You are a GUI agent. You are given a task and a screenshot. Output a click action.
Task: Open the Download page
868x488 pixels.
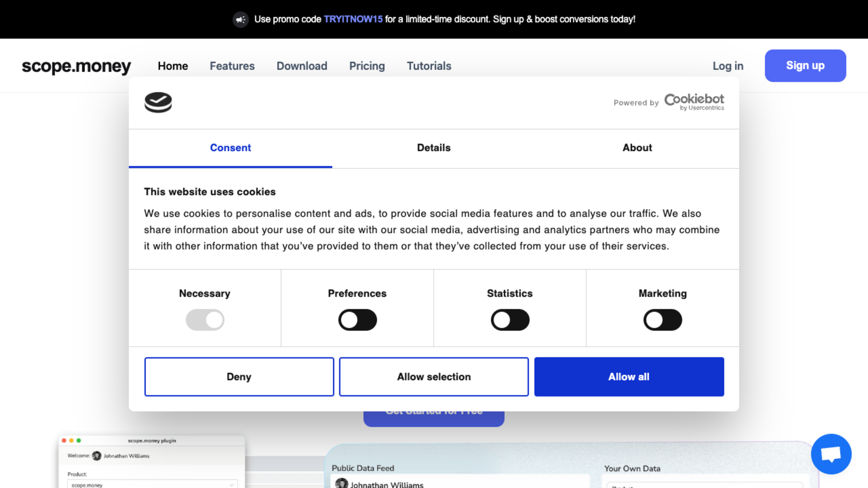pos(302,66)
